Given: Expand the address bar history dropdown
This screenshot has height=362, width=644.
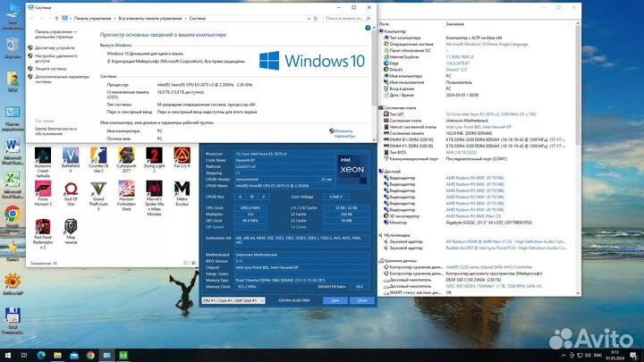Looking at the screenshot, I should [309, 19].
